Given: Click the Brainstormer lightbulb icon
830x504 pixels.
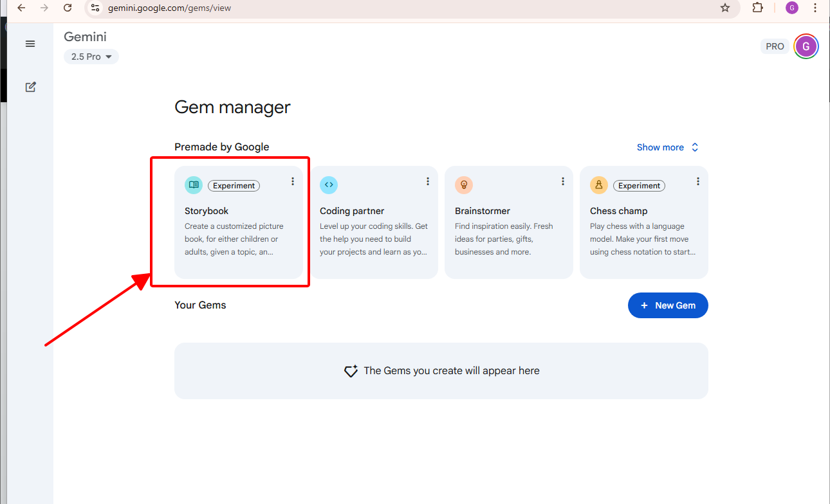Looking at the screenshot, I should 464,185.
